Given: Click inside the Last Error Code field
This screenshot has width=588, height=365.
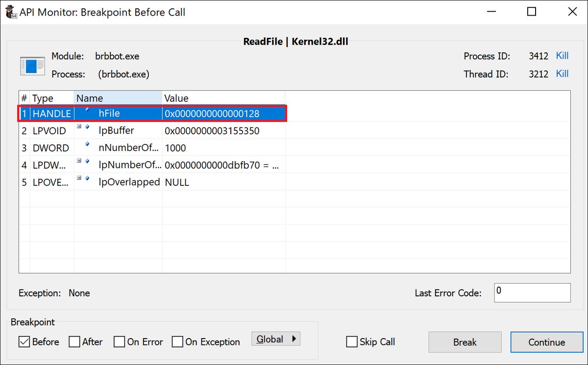Looking at the screenshot, I should click(532, 292).
